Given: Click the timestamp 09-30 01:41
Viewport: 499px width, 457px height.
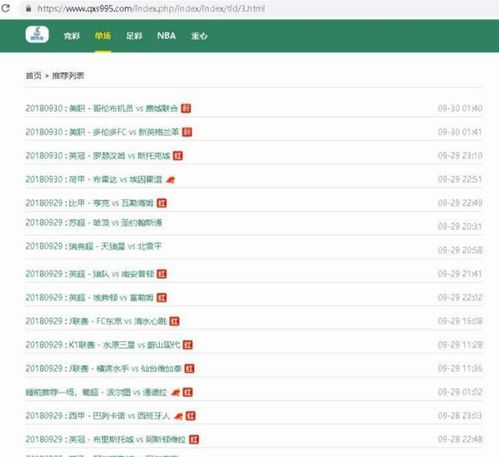Looking at the screenshot, I should click(x=460, y=132).
